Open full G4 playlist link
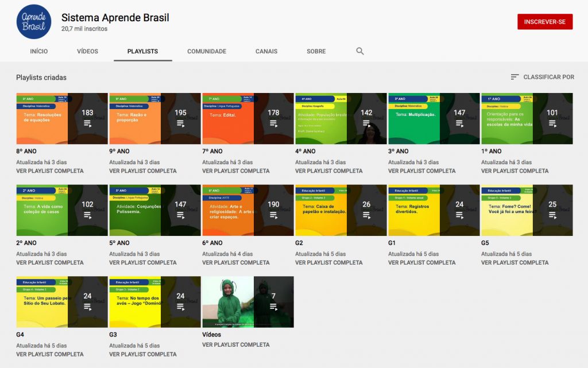Viewport: 588px width, 368px height. click(x=50, y=354)
